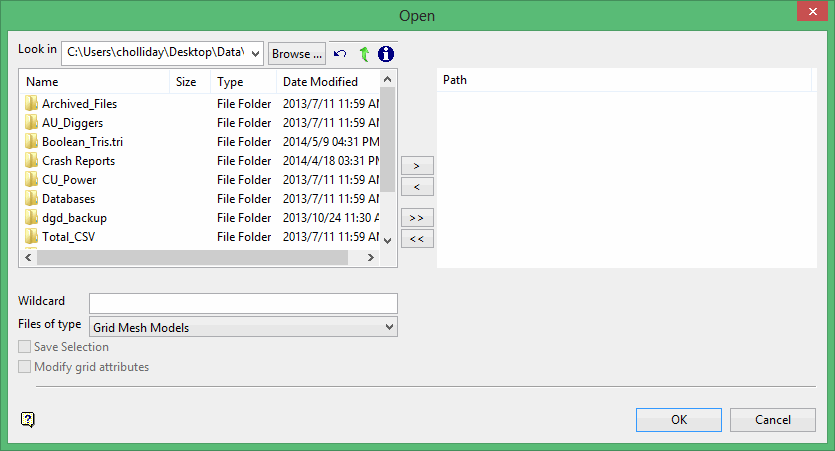The image size is (835, 451).
Task: Click into the Wildcard input field
Action: point(243,304)
